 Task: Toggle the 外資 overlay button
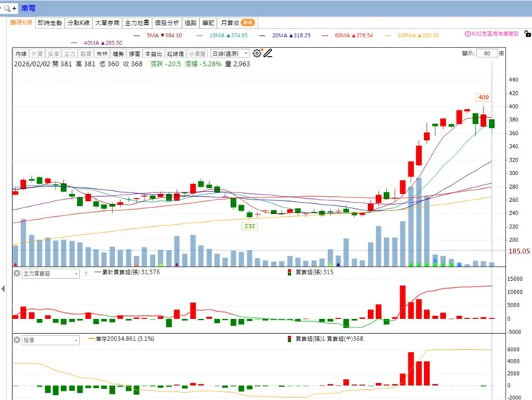point(37,54)
